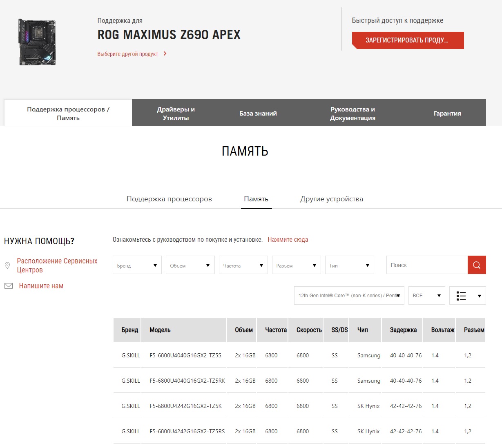Click the Объем column header
This screenshot has width=502, height=448.
pyautogui.click(x=241, y=330)
